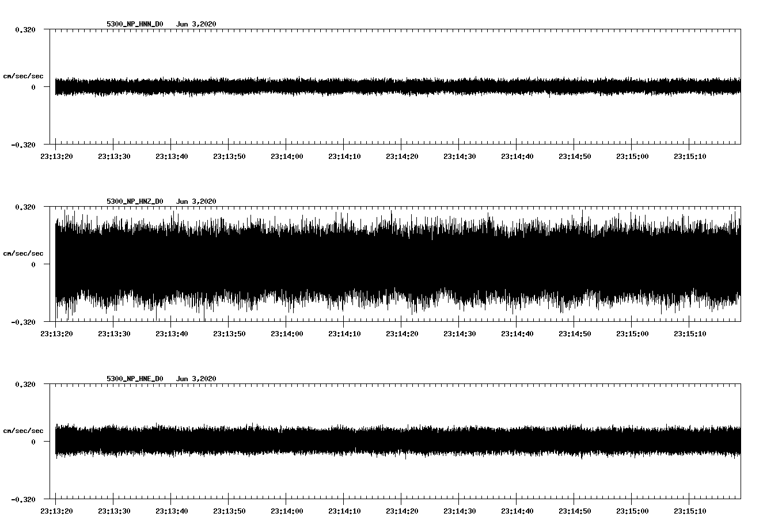Click the 23:13:30 time label under HNN plot
Screen dimensions: 782x532
pyautogui.click(x=114, y=156)
